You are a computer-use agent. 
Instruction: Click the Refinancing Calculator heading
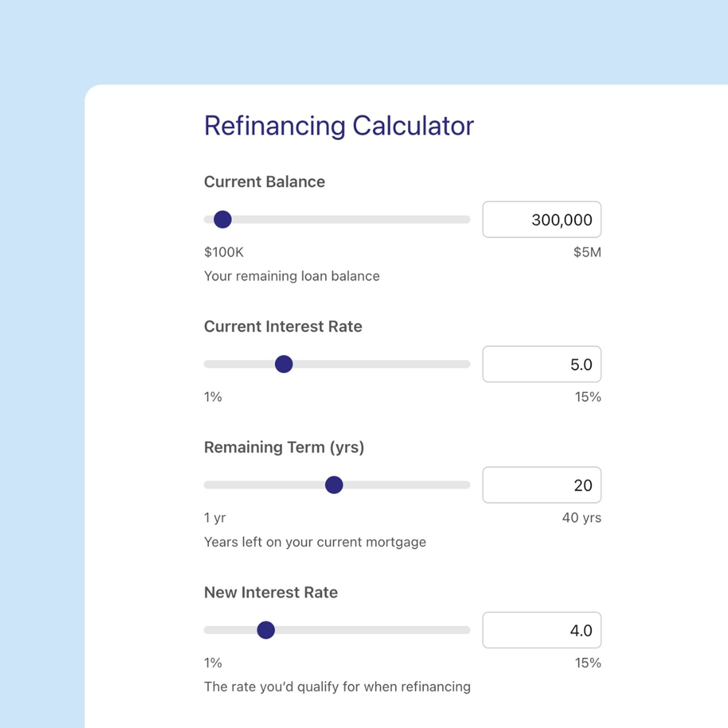point(339,126)
